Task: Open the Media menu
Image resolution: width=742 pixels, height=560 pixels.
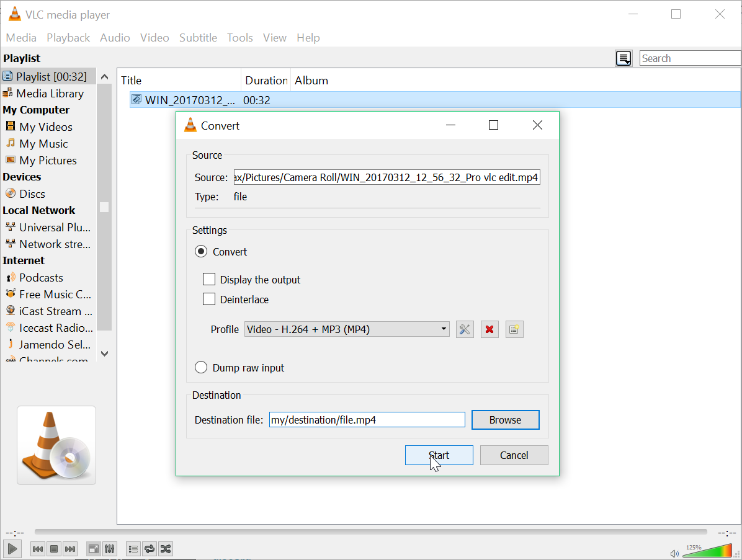Action: pos(21,38)
